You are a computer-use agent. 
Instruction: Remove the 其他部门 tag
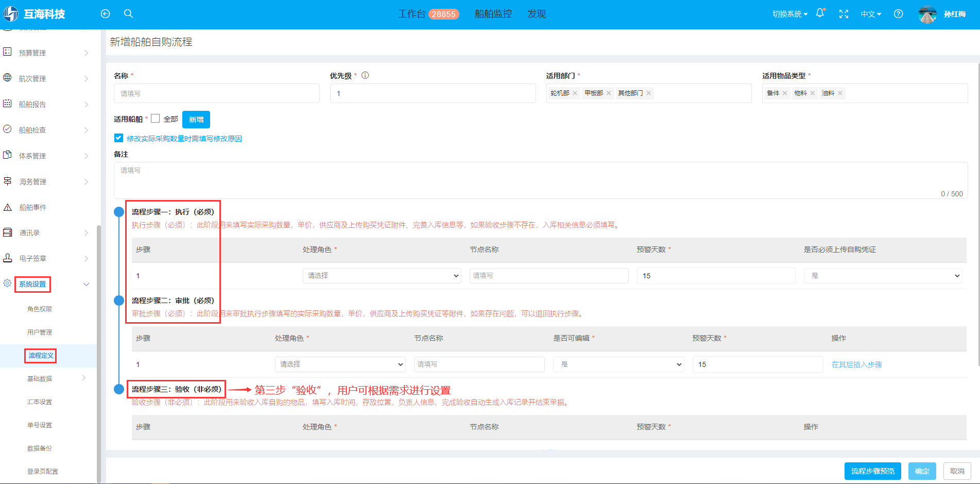tap(648, 93)
